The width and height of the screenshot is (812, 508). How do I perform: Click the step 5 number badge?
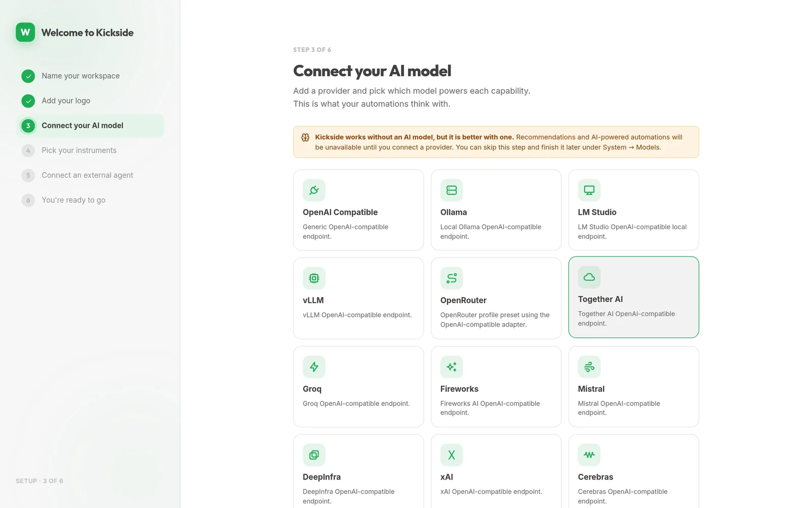(28, 176)
